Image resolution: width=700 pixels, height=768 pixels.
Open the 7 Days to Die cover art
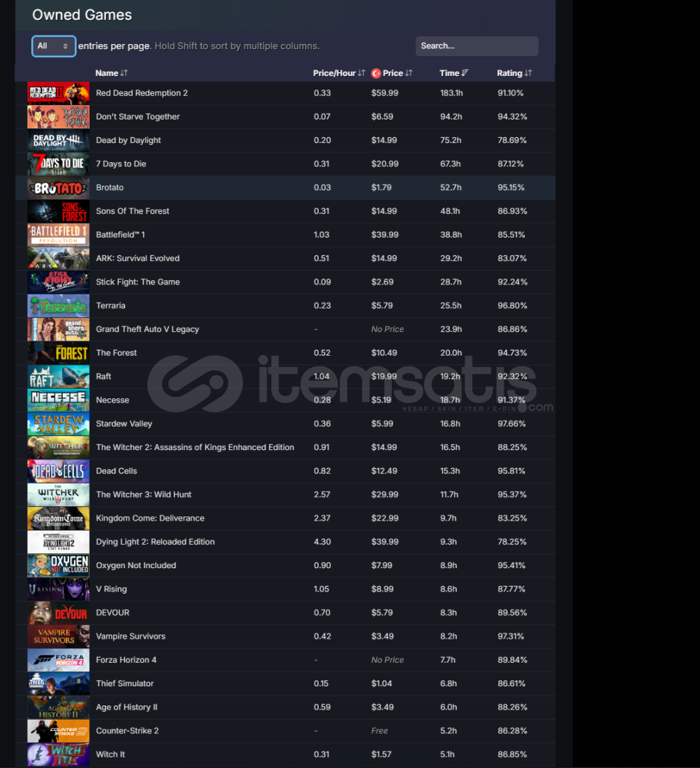click(58, 164)
